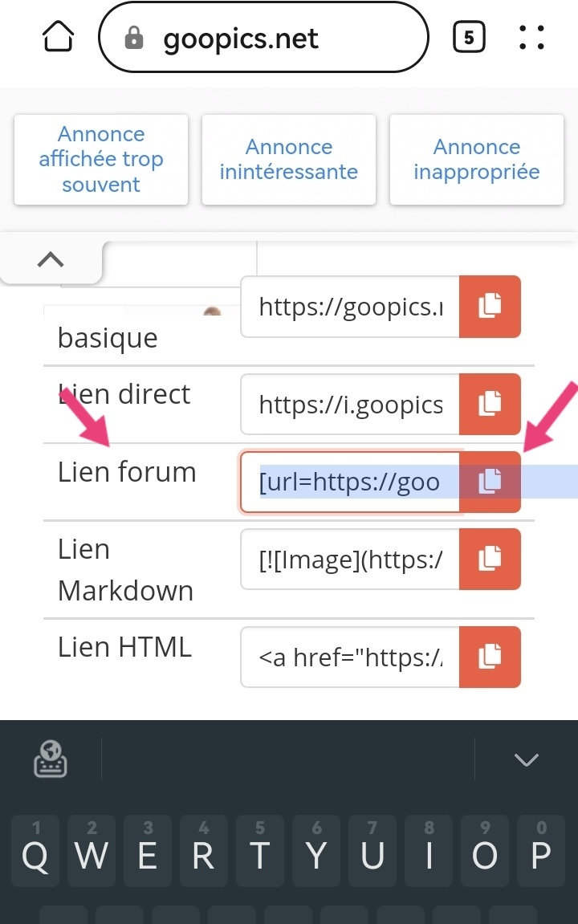The image size is (578, 924).
Task: Report "Annonce inappropriée"
Action: (477, 160)
